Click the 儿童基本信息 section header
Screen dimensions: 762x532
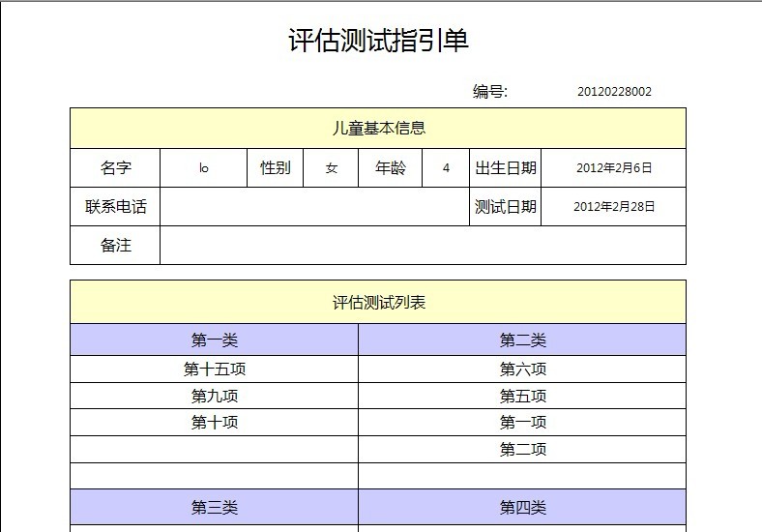pos(378,129)
